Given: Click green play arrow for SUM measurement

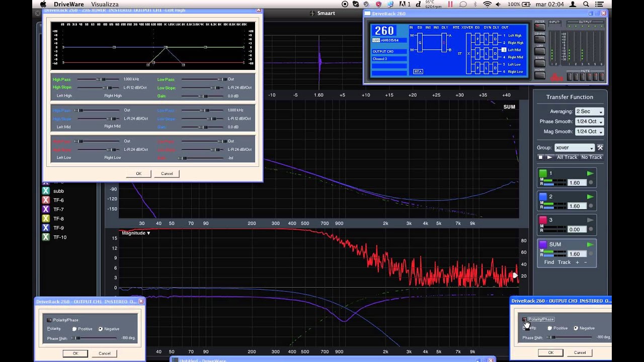Looking at the screenshot, I should (x=590, y=244).
